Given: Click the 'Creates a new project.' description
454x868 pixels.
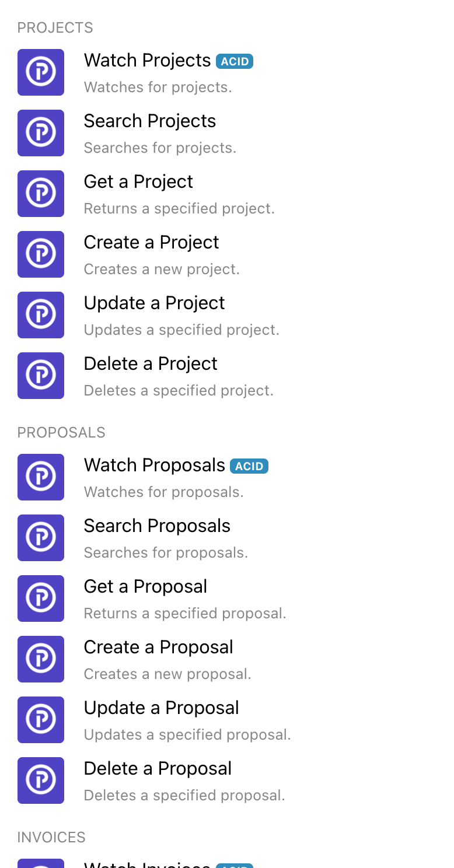Looking at the screenshot, I should 162,269.
